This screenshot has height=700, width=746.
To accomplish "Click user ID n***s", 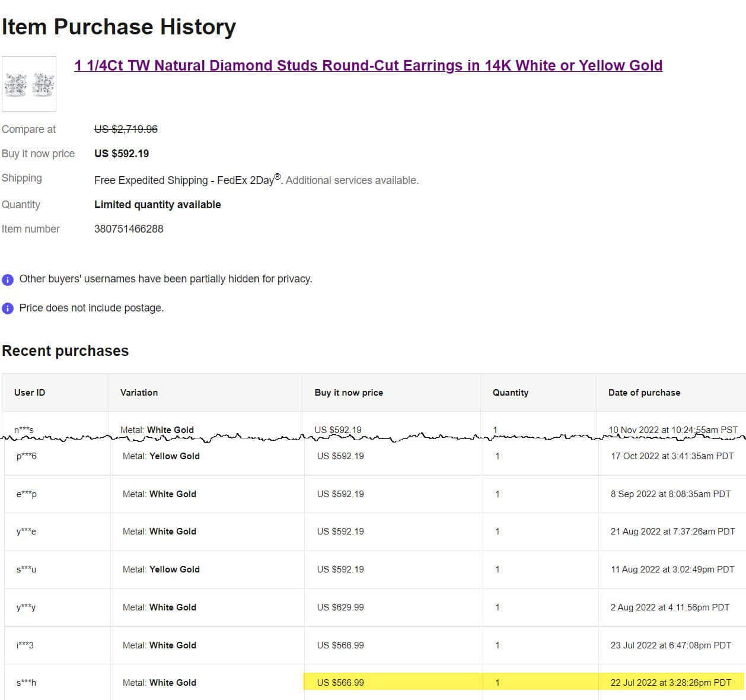I will [24, 429].
